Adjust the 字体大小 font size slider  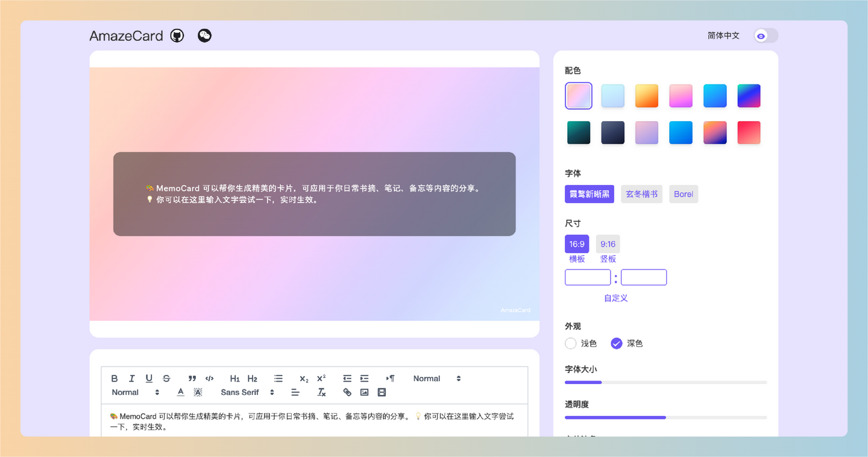coord(665,382)
